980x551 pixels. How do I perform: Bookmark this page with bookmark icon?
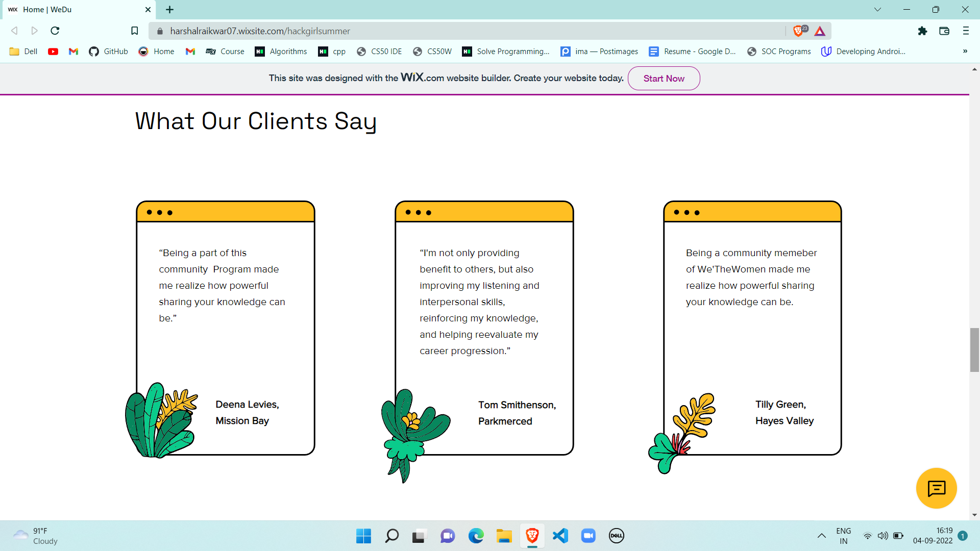click(x=135, y=31)
